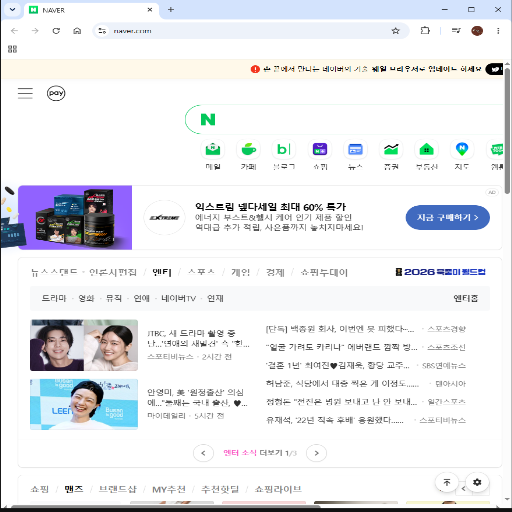Select the 뉴스스탠드 tab
This screenshot has width=512, height=512.
tap(54, 272)
